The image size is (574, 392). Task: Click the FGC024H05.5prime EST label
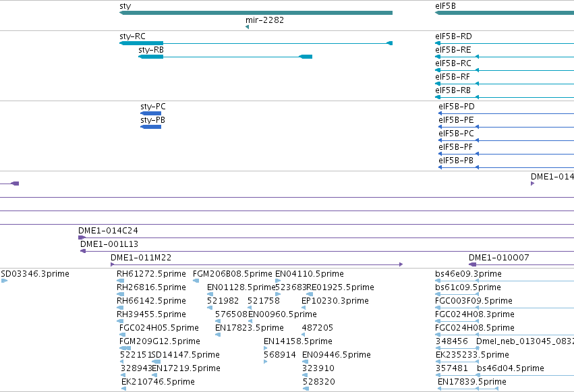[159, 328]
